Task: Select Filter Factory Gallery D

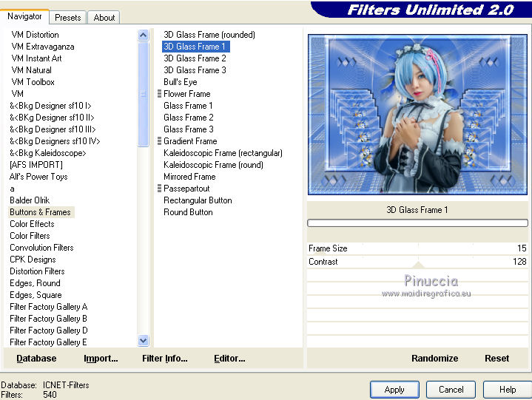Action: [49, 330]
